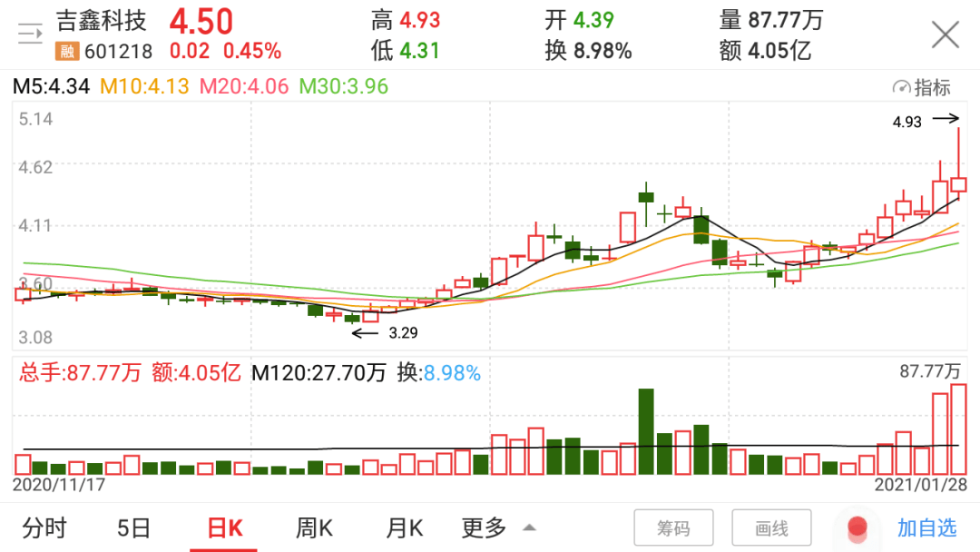This screenshot has height=552, width=980.
Task: Add stock via 加自选
Action: 926,528
